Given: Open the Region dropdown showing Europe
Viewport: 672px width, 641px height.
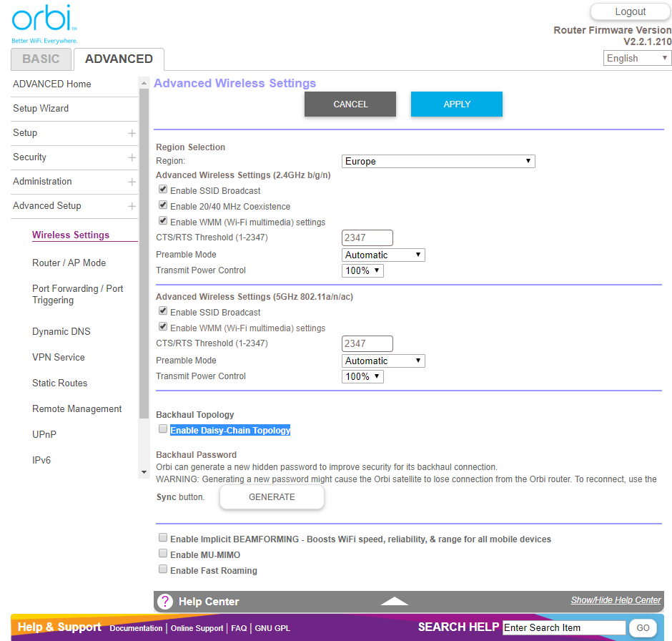Looking at the screenshot, I should [x=438, y=162].
